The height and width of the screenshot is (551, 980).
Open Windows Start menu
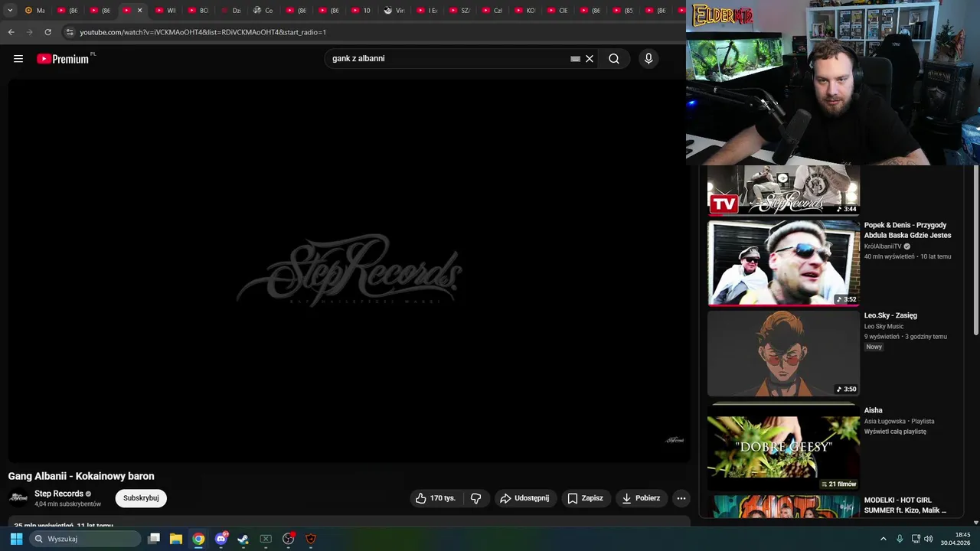tap(16, 539)
